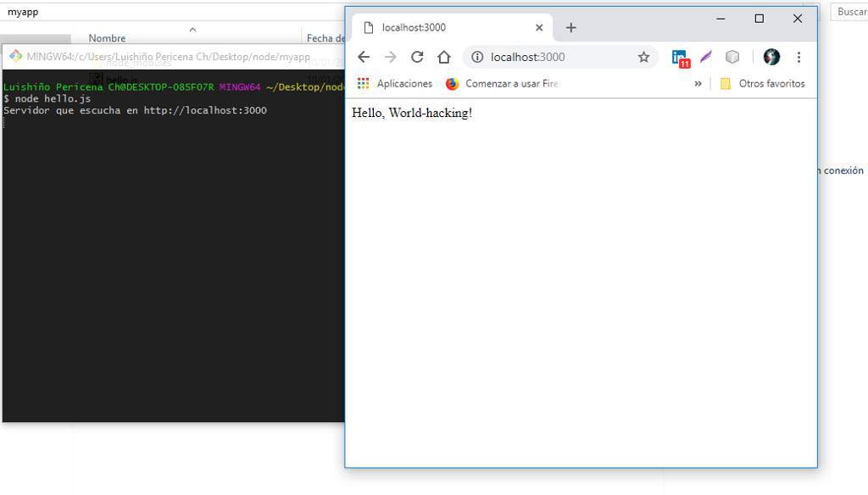Viewport: 868px width, 495px height.
Task: Click the back navigation arrow
Action: [363, 57]
